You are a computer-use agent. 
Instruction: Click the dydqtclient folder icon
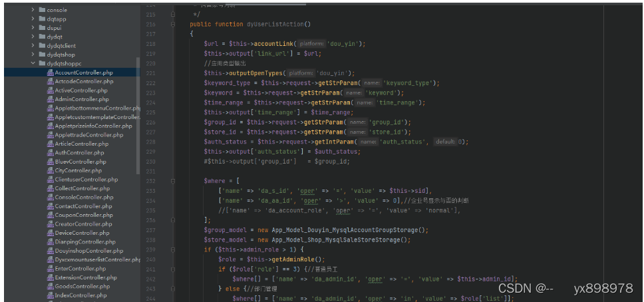tap(42, 46)
